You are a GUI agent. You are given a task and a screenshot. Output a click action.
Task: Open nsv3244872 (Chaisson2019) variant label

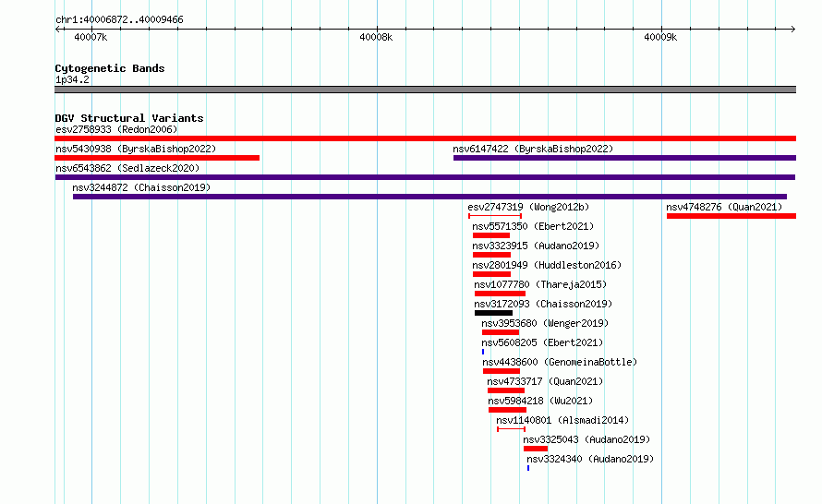tap(141, 187)
